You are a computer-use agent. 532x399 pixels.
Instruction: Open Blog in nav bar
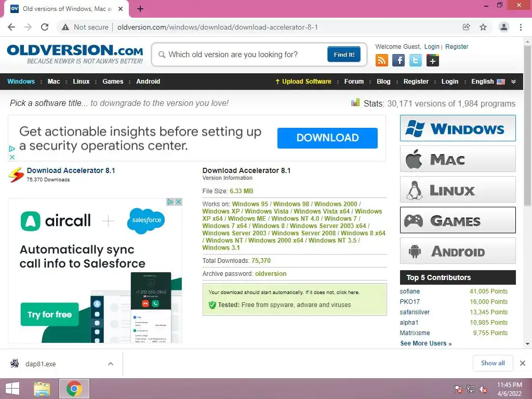click(x=383, y=82)
